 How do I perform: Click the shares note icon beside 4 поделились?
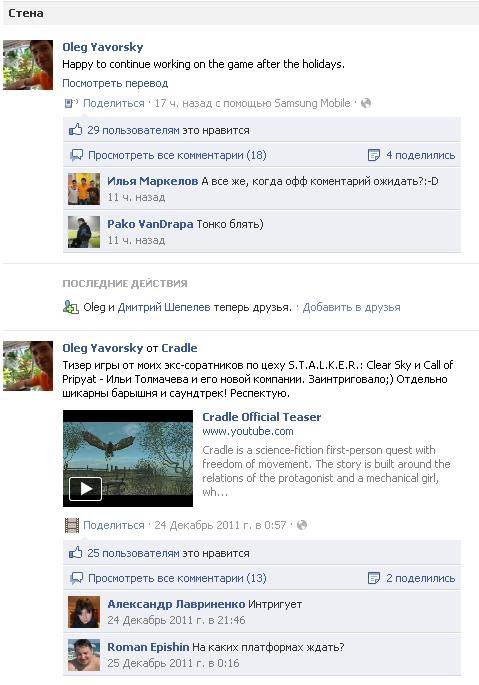pyautogui.click(x=374, y=155)
